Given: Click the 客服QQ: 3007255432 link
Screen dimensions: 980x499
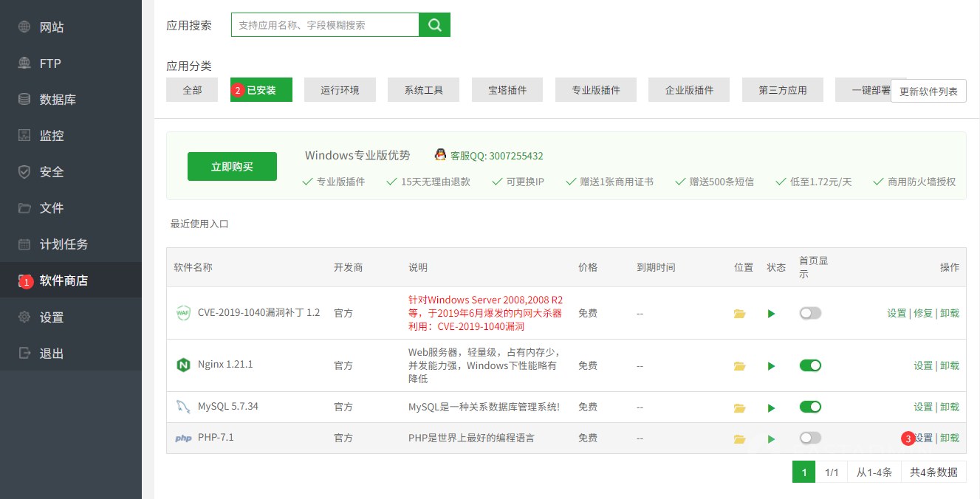Looking at the screenshot, I should 497,156.
